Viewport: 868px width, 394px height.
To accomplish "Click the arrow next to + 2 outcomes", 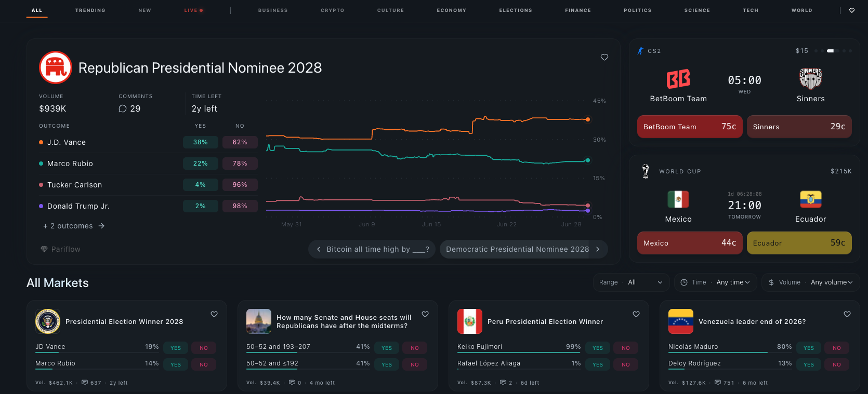I will click(101, 226).
